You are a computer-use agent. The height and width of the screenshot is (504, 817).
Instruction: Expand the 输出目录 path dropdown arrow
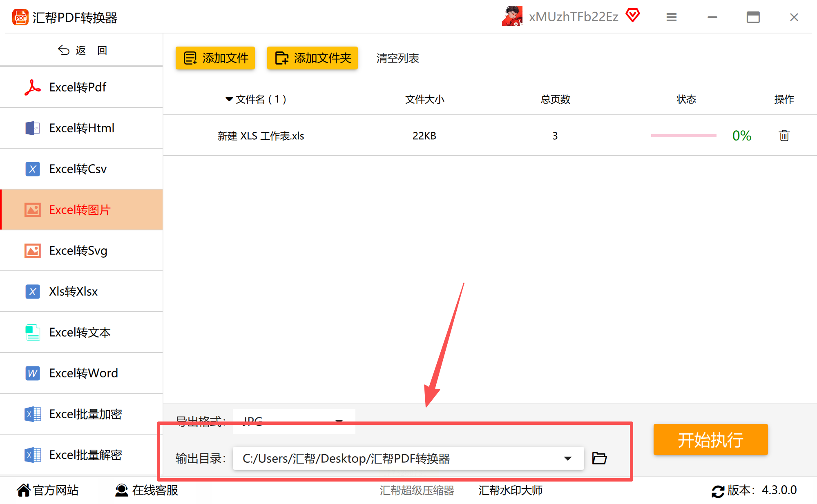pyautogui.click(x=567, y=458)
